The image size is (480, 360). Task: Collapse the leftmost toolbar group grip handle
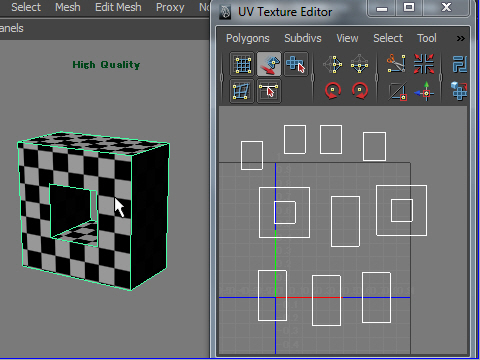[x=221, y=77]
